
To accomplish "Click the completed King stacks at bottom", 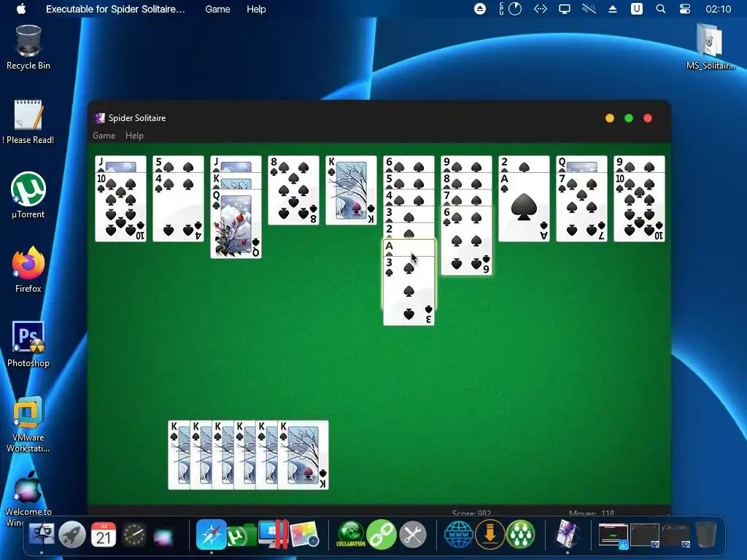I will (x=248, y=455).
